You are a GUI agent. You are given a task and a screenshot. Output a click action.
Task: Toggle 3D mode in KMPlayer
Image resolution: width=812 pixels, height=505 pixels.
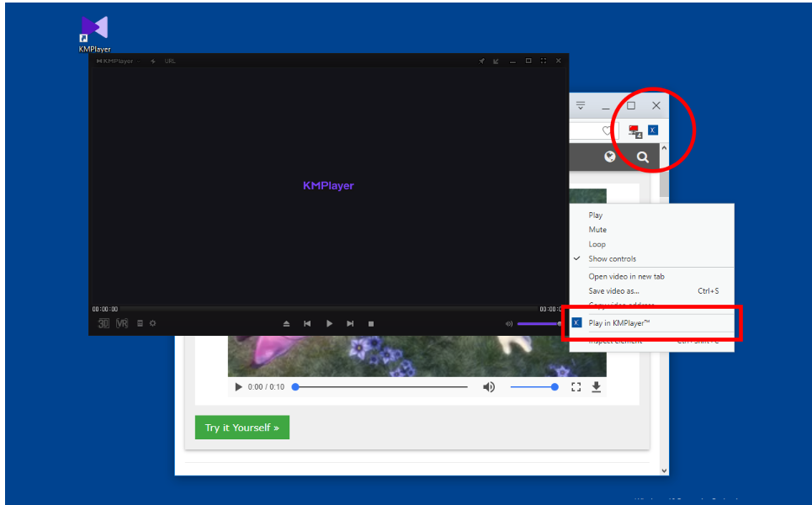click(103, 323)
